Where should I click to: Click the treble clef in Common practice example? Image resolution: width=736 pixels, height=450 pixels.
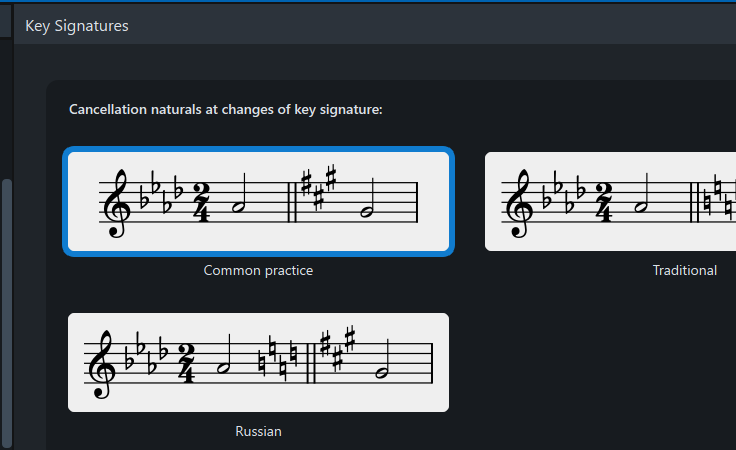click(116, 203)
